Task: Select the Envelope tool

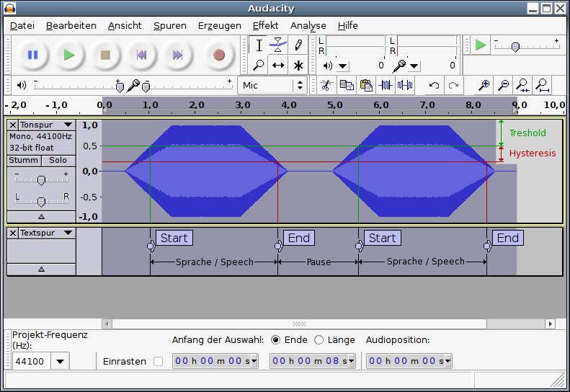Action: pyautogui.click(x=278, y=45)
